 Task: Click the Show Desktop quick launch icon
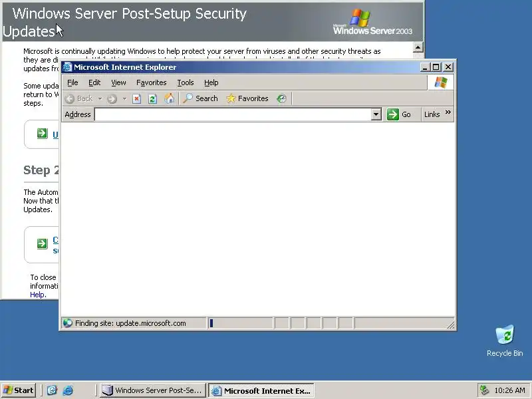[52, 390]
